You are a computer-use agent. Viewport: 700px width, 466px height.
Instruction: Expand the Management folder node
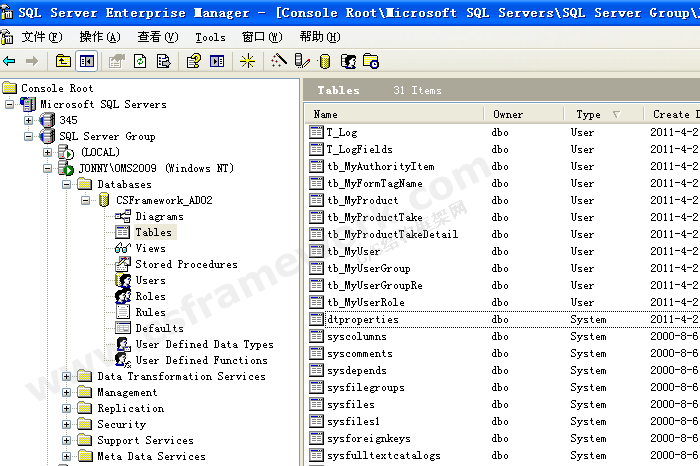point(67,393)
